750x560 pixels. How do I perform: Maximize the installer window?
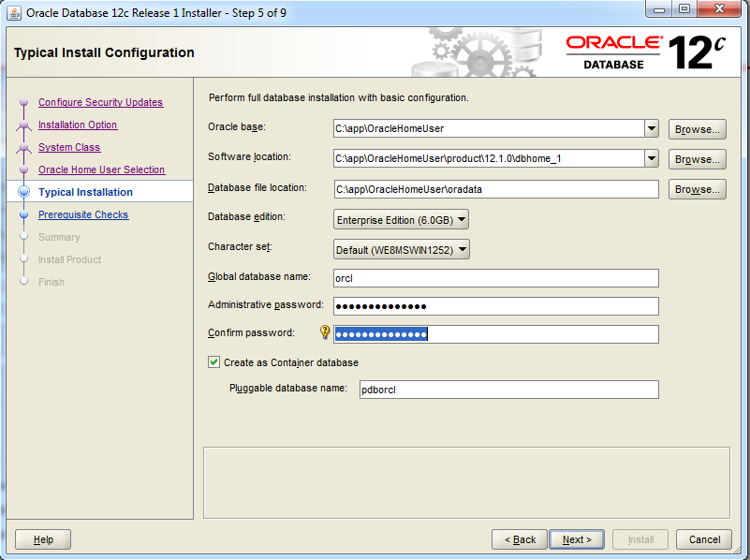[684, 8]
